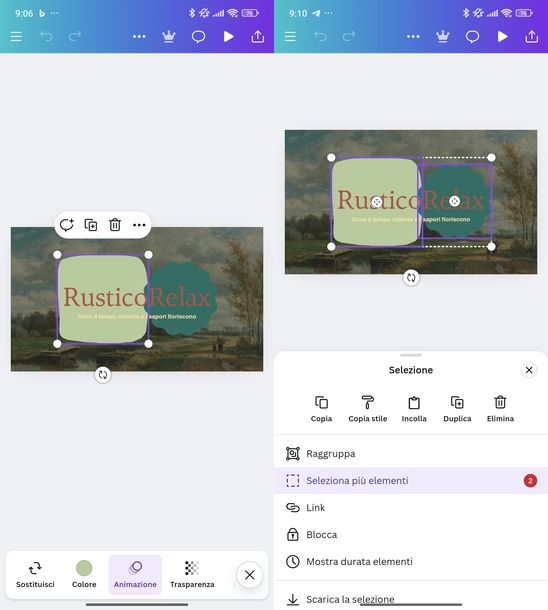Tap red badge showing 2 selected
Viewport: 548px width, 610px height.
coord(530,481)
